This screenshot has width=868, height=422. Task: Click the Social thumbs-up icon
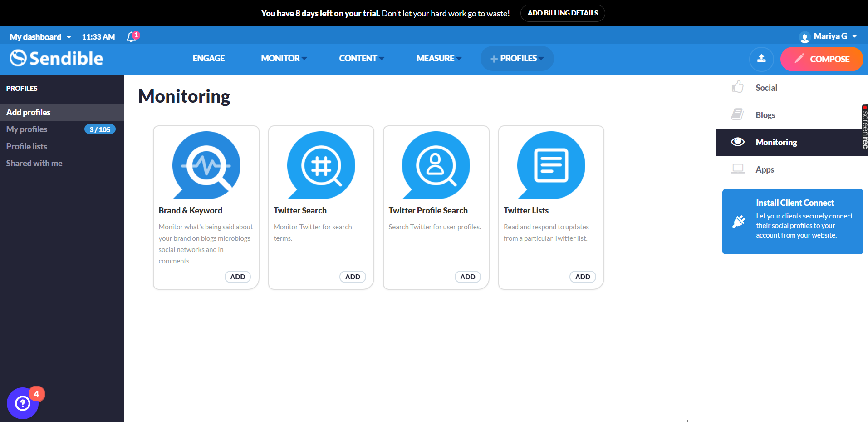[x=738, y=87]
